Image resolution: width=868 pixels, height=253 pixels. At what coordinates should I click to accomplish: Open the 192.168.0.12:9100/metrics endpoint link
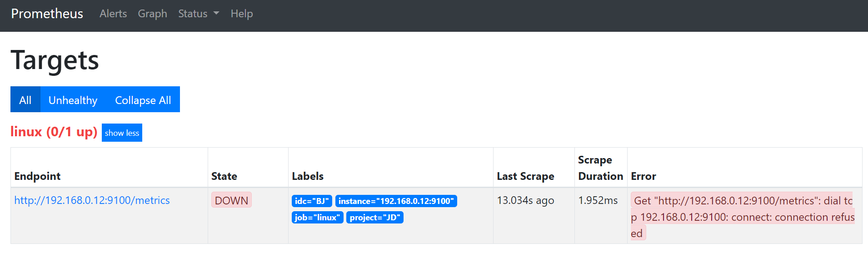tap(92, 200)
